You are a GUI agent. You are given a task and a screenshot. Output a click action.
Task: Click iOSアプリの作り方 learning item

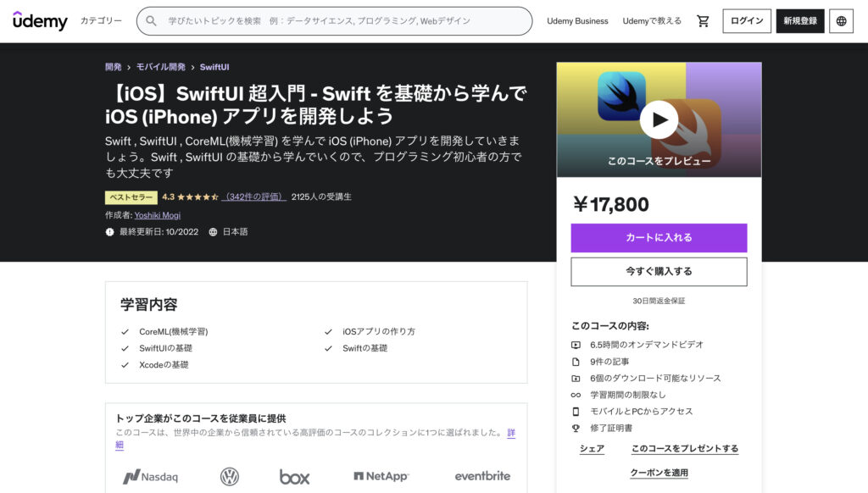point(379,332)
